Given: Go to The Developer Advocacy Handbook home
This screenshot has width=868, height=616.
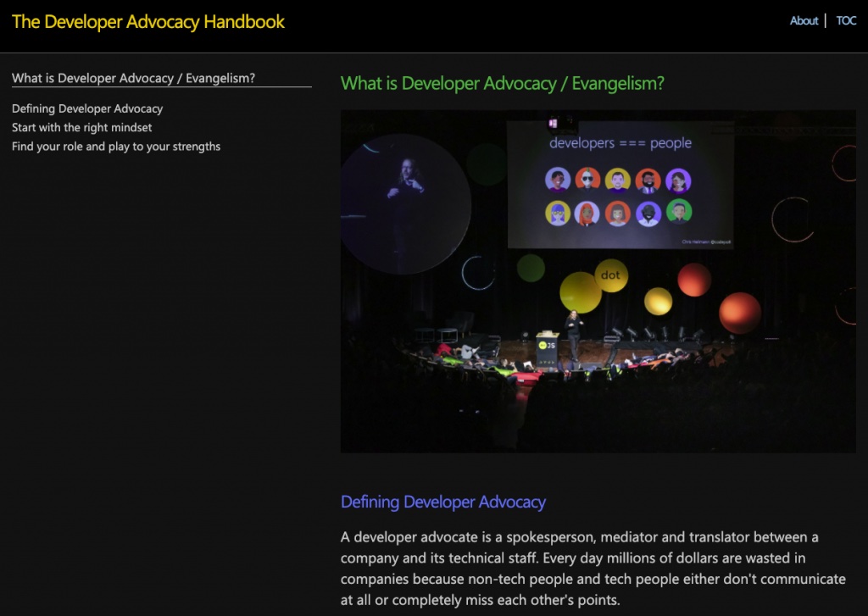Looking at the screenshot, I should coord(147,21).
